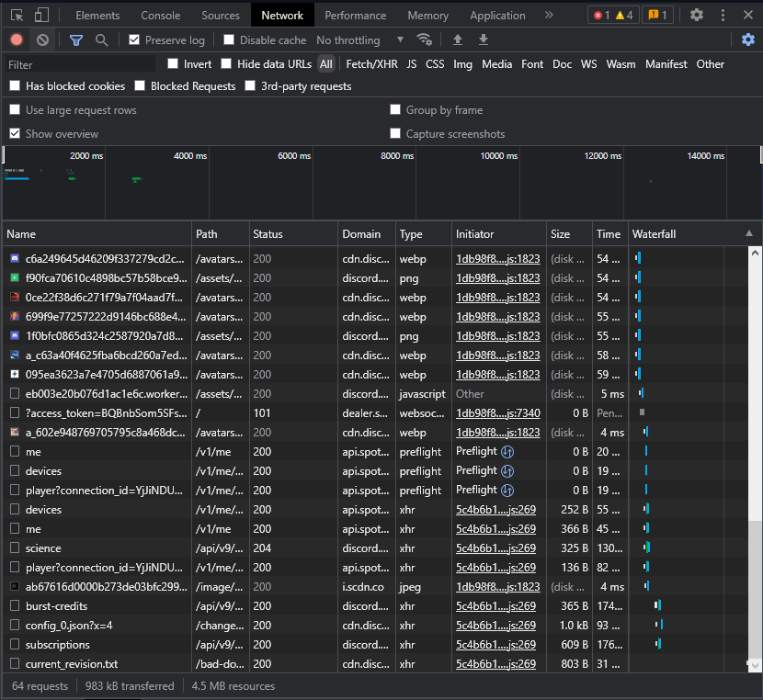Import a HAR file
The height and width of the screenshot is (700, 763).
[x=457, y=40]
